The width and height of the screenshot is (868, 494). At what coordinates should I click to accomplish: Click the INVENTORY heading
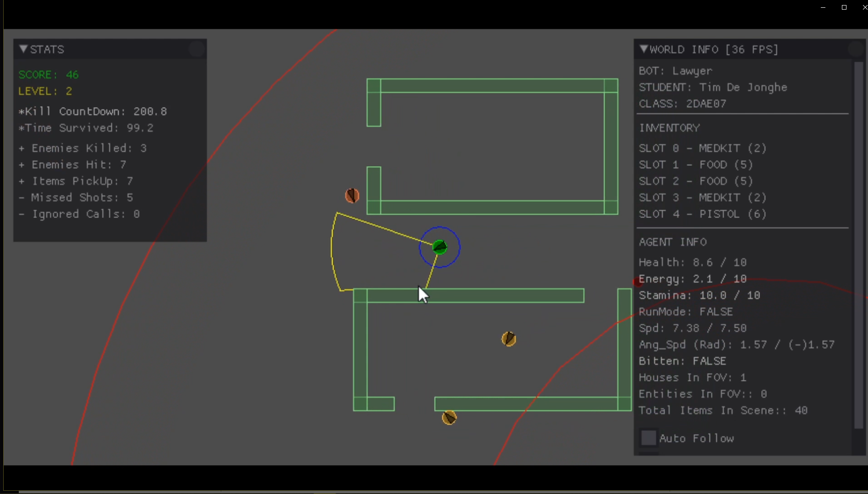669,128
